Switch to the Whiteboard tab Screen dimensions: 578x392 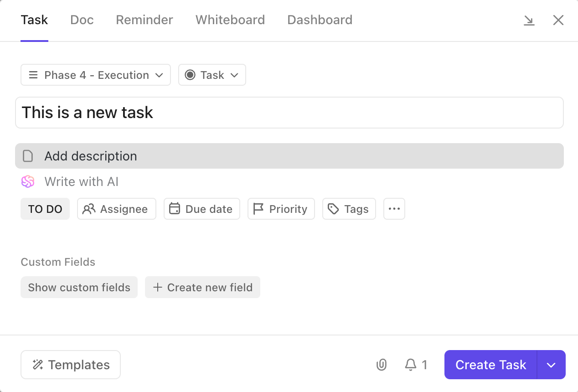pyautogui.click(x=230, y=20)
